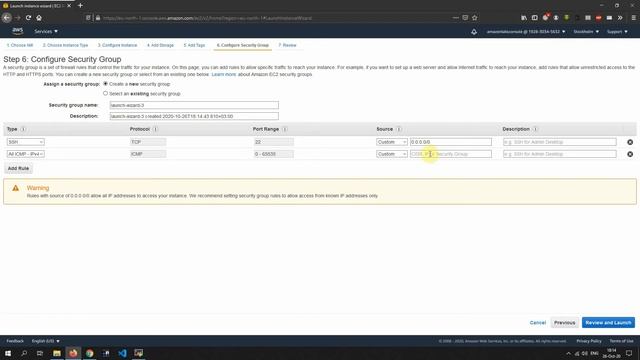Open the Stockholm region dropdown
The height and width of the screenshot is (360, 640).
(586, 31)
